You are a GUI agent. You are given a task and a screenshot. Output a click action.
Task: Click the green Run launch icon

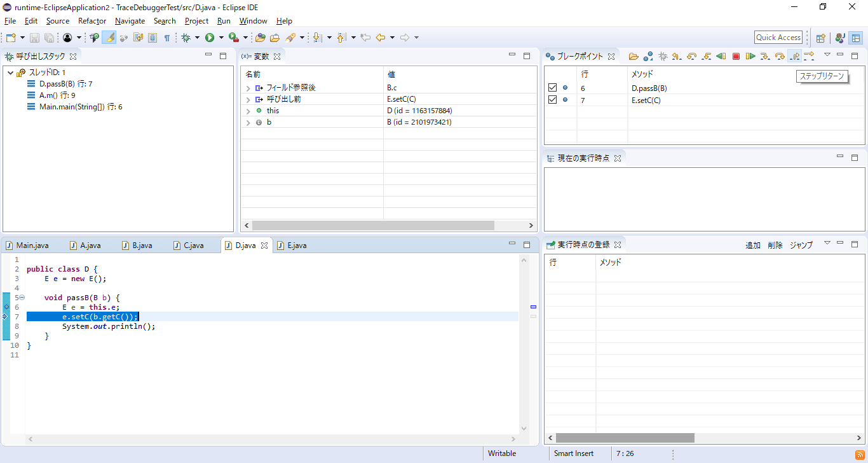click(210, 38)
